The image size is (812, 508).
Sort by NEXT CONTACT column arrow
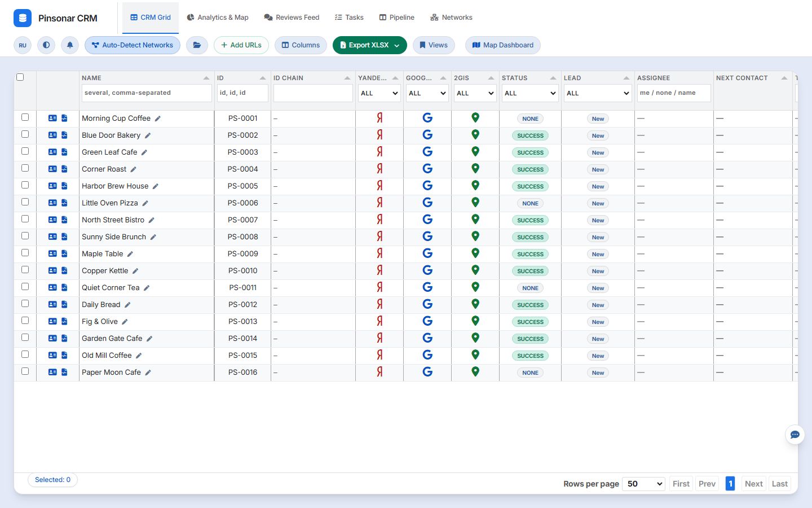(x=784, y=78)
